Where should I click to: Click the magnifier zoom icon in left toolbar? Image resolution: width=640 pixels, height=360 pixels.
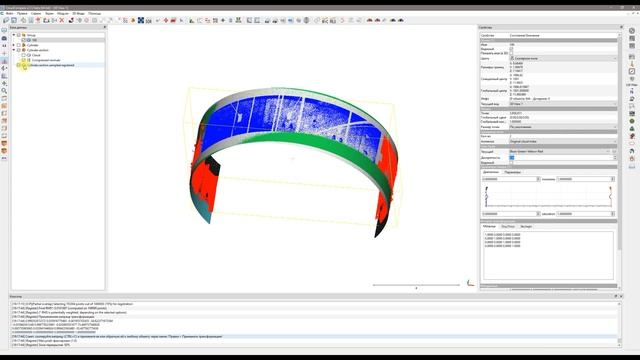click(4, 91)
